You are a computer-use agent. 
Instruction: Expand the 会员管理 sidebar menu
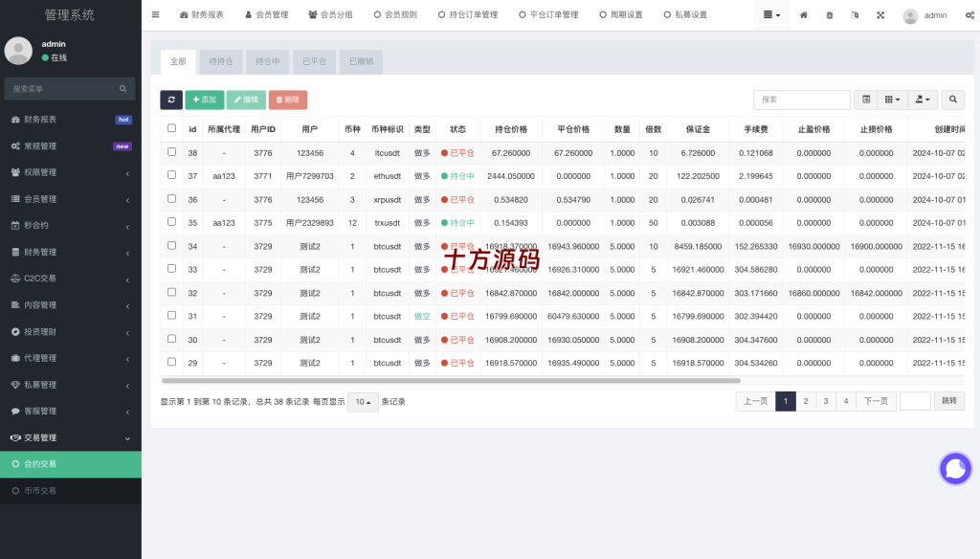click(71, 199)
